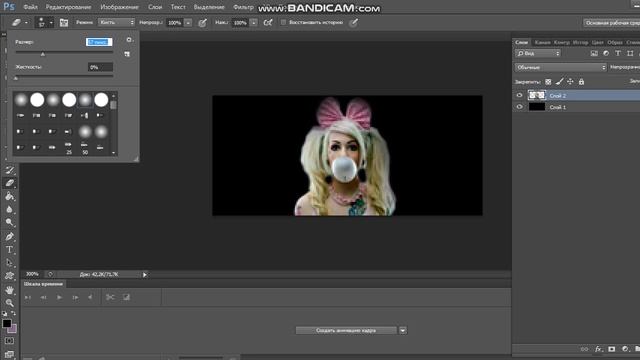Viewport: 640px width, 360px height.
Task: Filter layers by adjustment icon
Action: 606,53
